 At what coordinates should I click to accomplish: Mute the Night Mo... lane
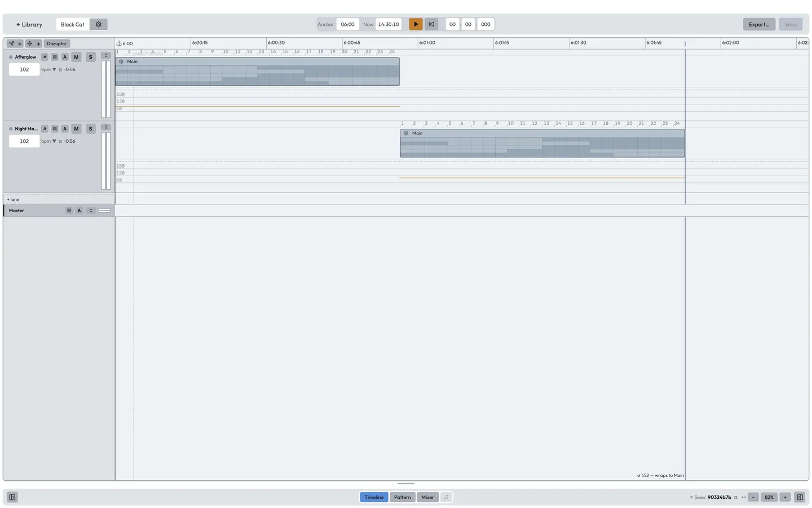[76, 129]
